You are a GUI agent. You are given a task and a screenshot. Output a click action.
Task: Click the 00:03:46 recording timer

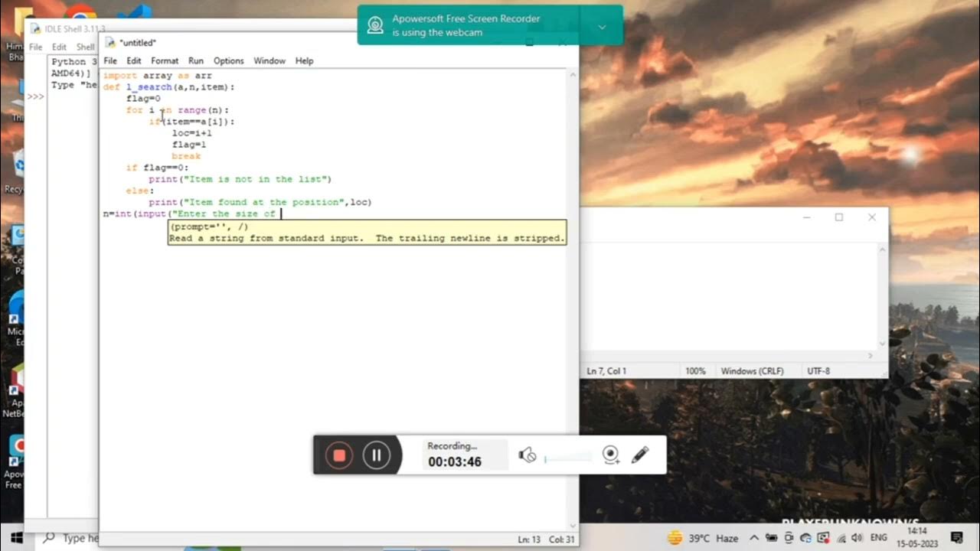tap(455, 462)
